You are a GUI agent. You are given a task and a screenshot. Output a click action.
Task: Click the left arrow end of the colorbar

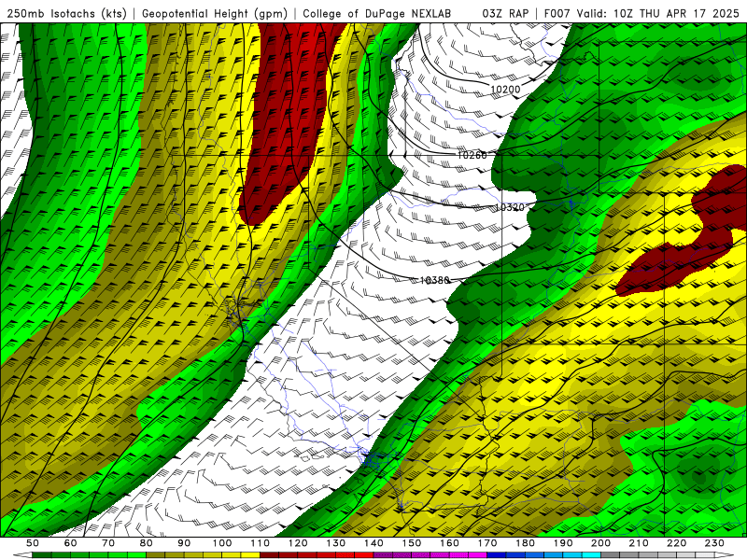click(22, 554)
